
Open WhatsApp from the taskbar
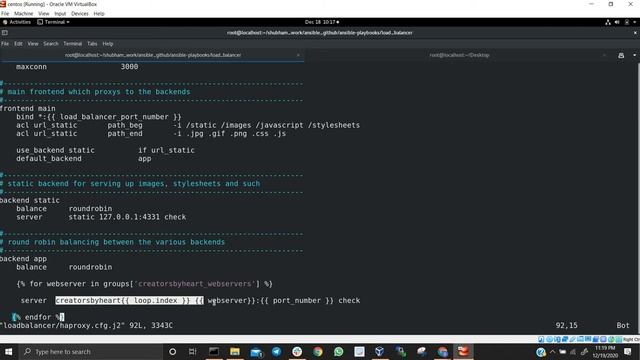338,352
